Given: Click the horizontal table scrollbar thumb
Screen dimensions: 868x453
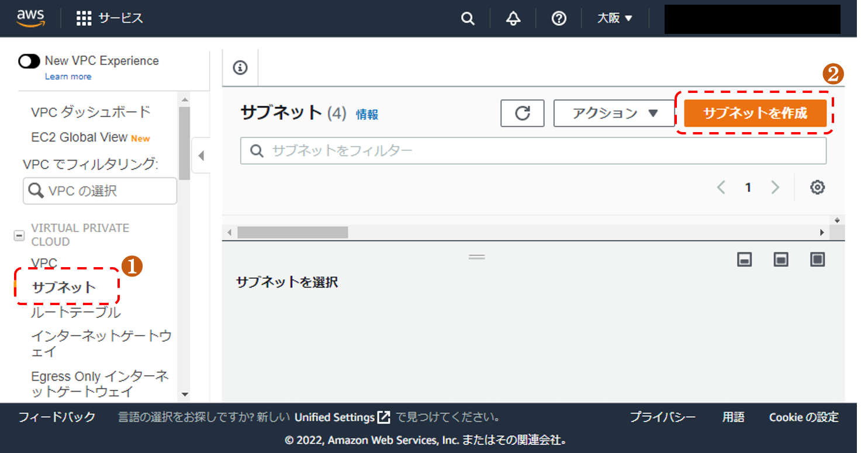Looking at the screenshot, I should pyautogui.click(x=292, y=233).
